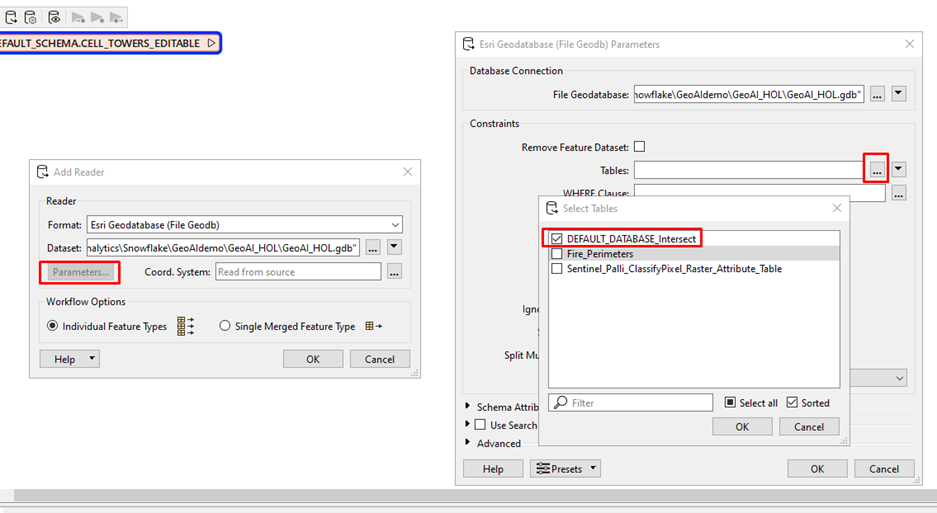Open the Dataset dropdown arrow in Add Reader

point(394,247)
